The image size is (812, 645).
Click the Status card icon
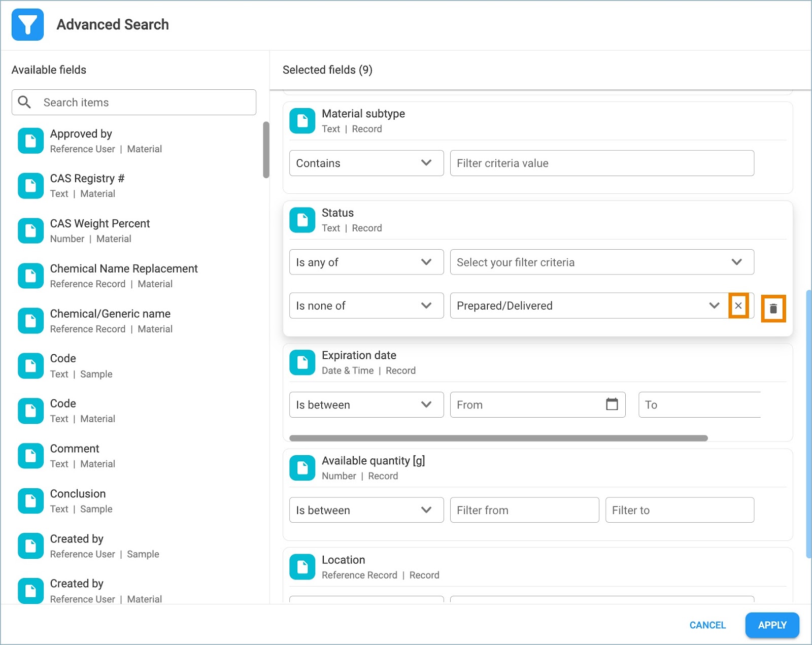tap(302, 220)
